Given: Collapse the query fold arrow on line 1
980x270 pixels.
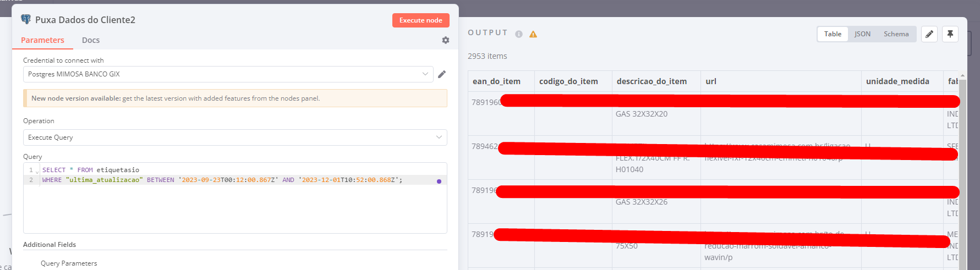Looking at the screenshot, I should [37, 172].
